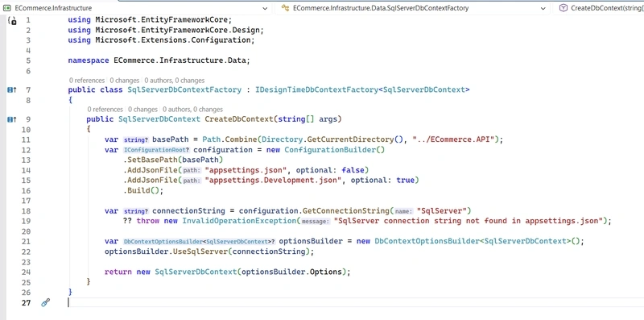Click "0 changes" CodeLens above the class declaration

coord(125,81)
